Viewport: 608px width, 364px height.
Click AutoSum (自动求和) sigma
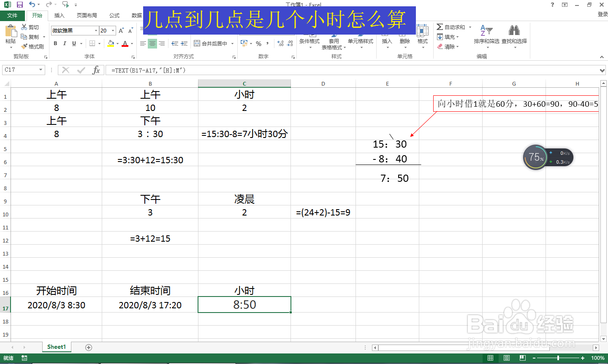point(451,27)
